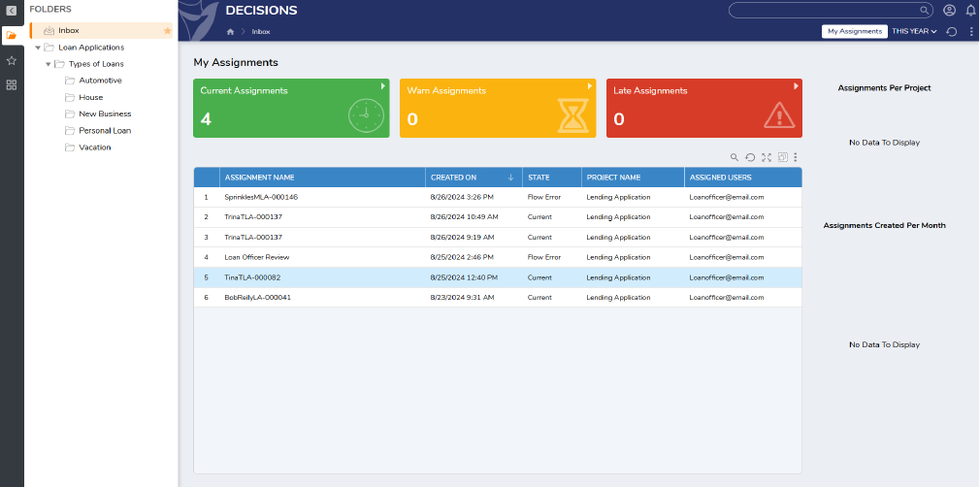Collapse the sidebar using the back arrow
The width and height of the screenshot is (980, 487).
[x=12, y=10]
